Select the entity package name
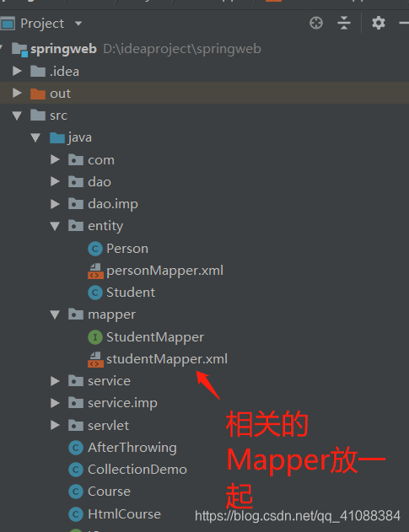Image resolution: width=409 pixels, height=532 pixels. click(x=105, y=226)
